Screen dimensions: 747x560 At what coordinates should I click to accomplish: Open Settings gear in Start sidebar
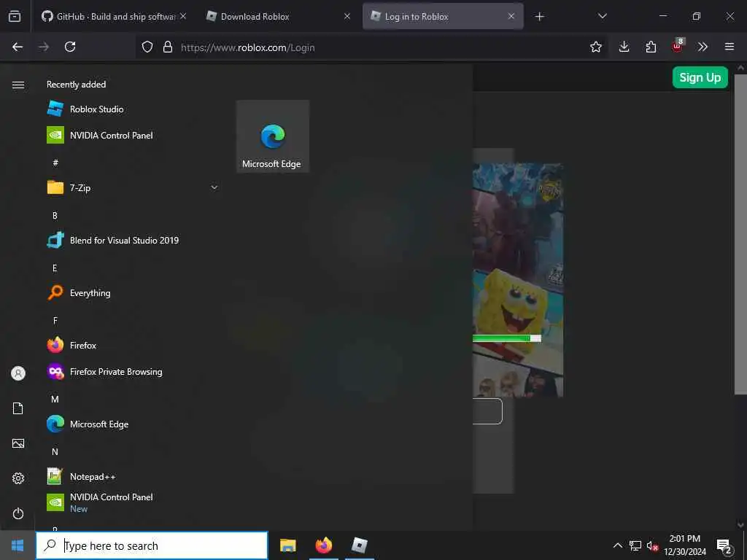18,478
